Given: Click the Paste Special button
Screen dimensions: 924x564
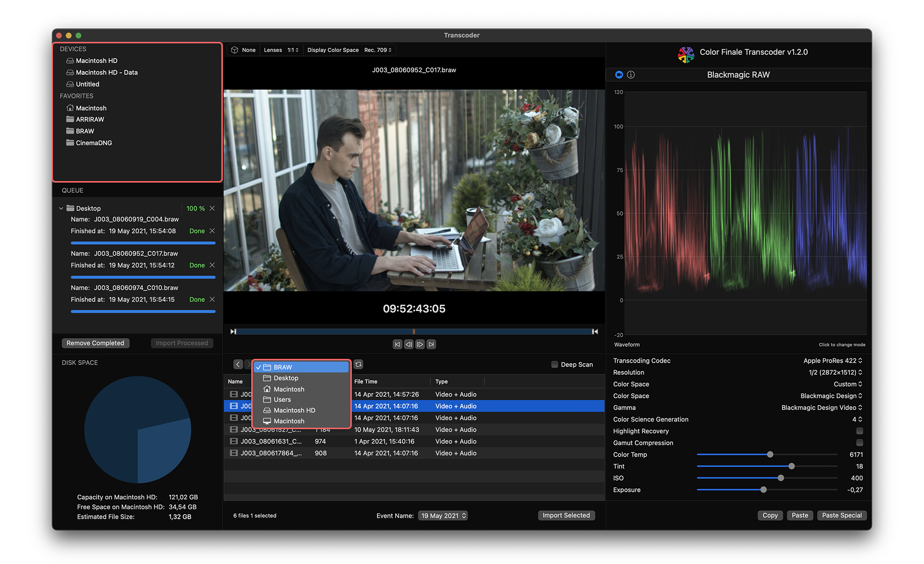Looking at the screenshot, I should [x=842, y=515].
